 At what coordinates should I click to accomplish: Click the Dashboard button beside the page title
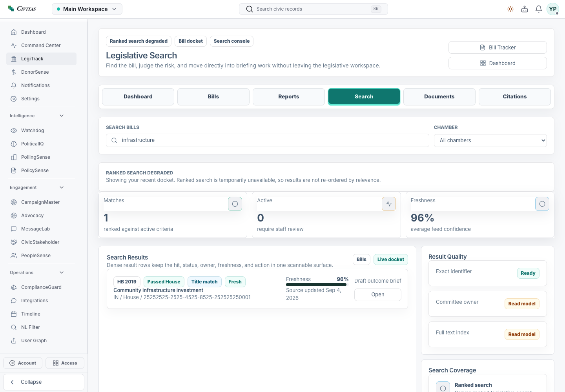[498, 63]
